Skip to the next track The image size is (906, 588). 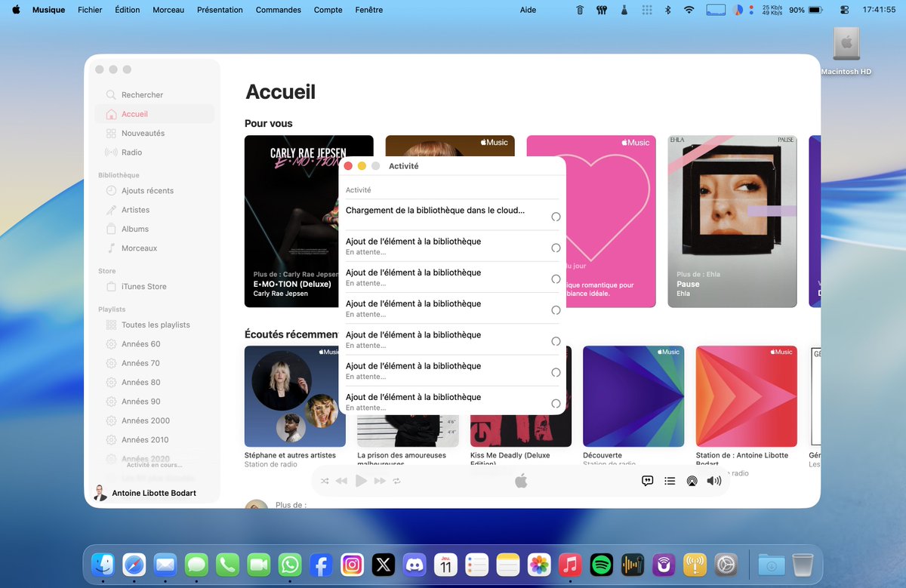[380, 481]
